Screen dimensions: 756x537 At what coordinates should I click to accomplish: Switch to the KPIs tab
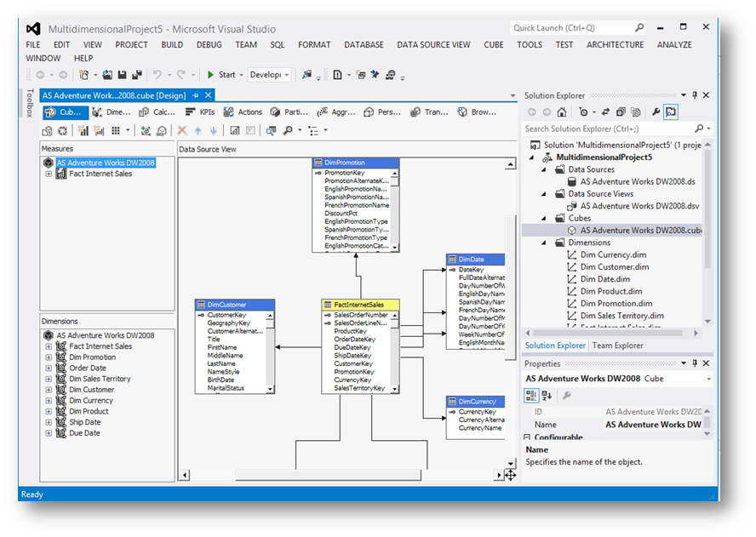click(x=200, y=112)
